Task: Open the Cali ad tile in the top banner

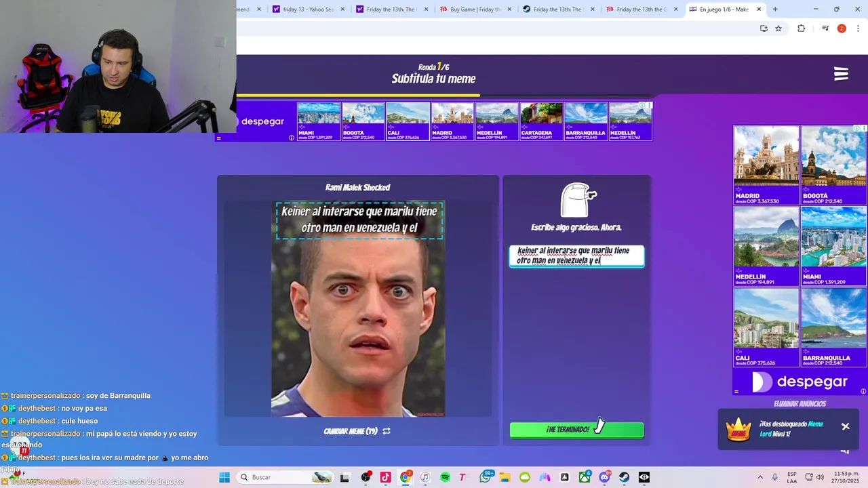Action: click(408, 121)
